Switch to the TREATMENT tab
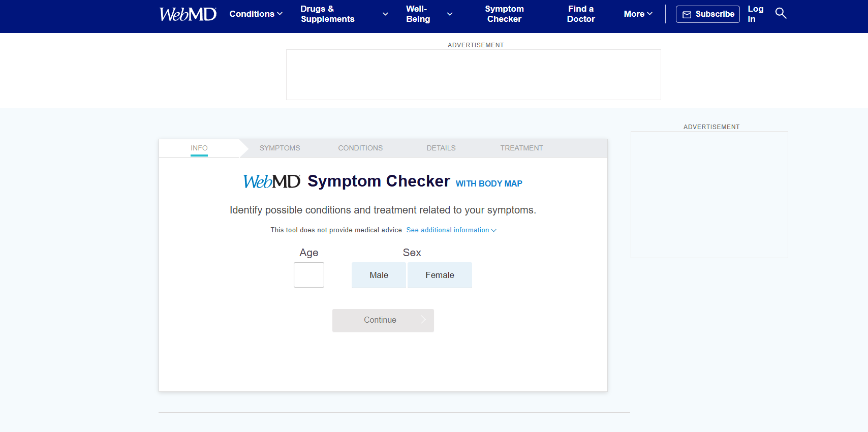Image resolution: width=868 pixels, height=432 pixels. click(521, 148)
